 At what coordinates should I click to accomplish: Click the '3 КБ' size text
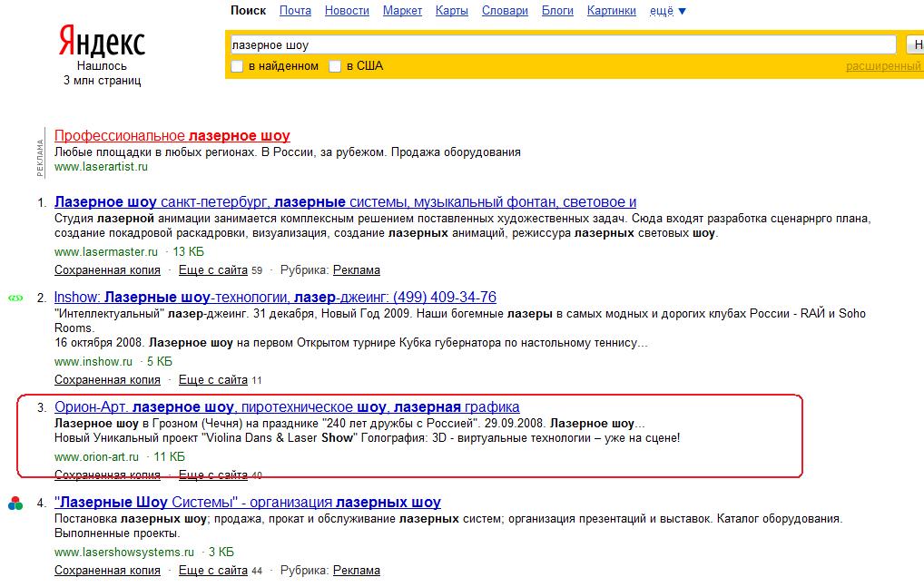click(x=221, y=553)
